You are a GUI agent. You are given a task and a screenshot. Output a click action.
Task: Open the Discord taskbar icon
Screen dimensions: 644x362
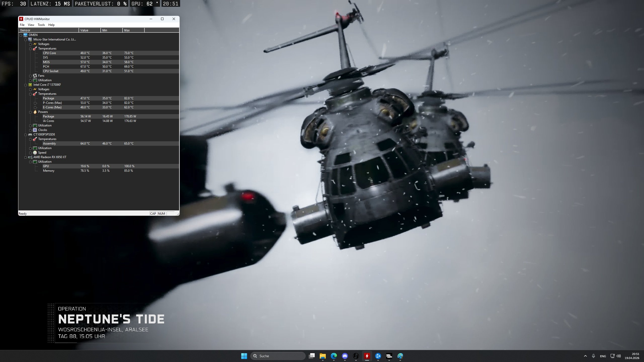click(x=345, y=356)
